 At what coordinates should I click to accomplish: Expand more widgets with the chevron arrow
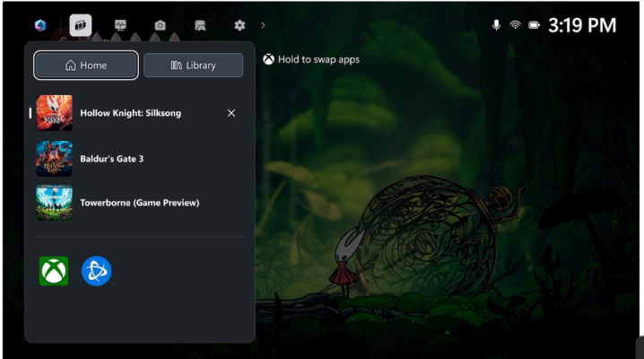pos(263,25)
